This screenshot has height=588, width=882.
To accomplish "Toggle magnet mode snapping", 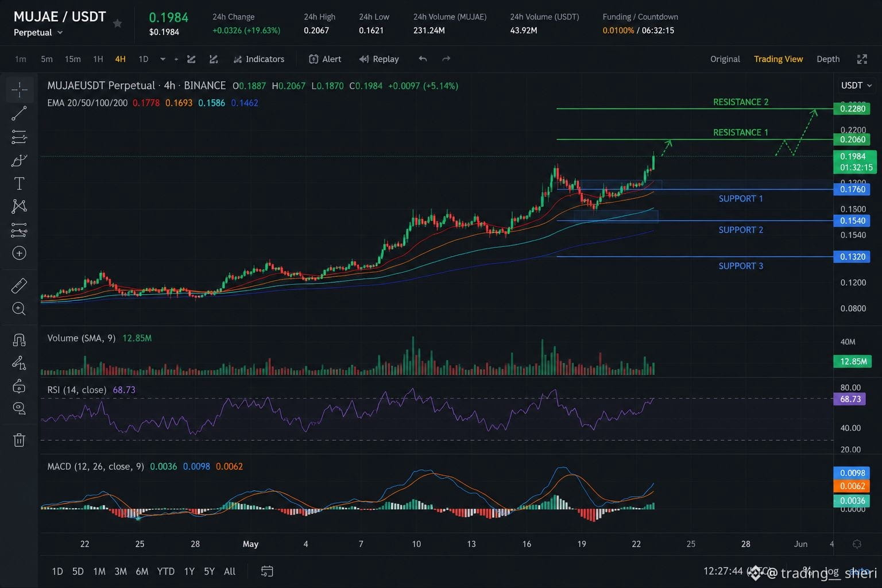I will [19, 340].
